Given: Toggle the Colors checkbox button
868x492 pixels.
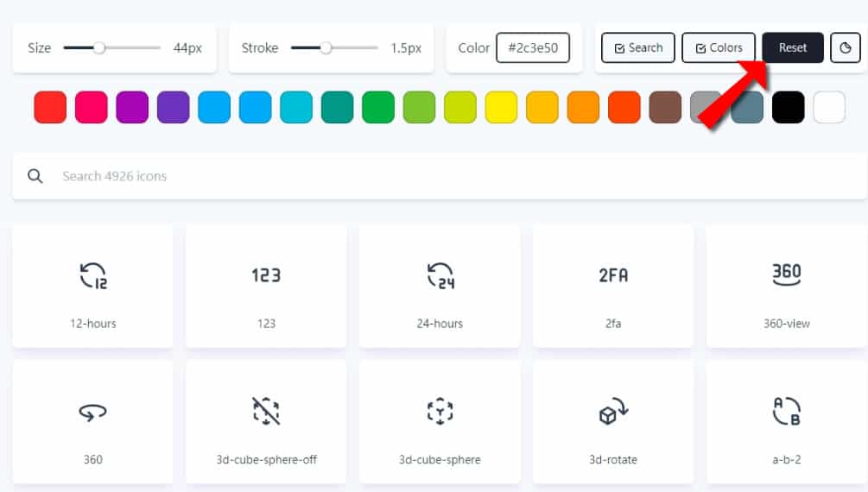Looking at the screenshot, I should [719, 47].
